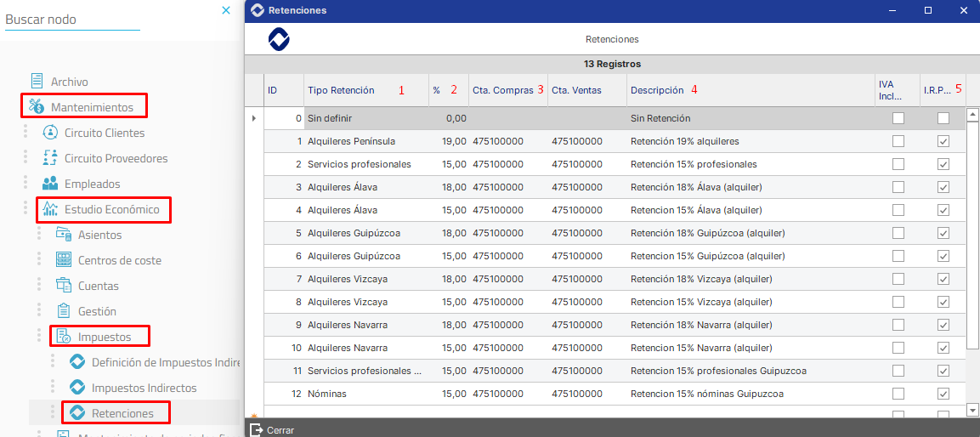Click the Circuito Clientes person icon
This screenshot has width=980, height=437.
[x=50, y=133]
